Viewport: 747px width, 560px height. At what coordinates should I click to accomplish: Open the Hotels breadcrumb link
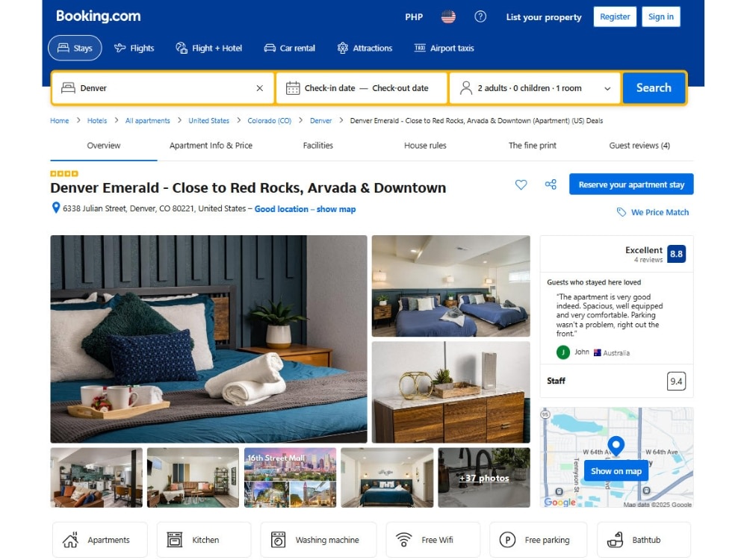pos(97,121)
